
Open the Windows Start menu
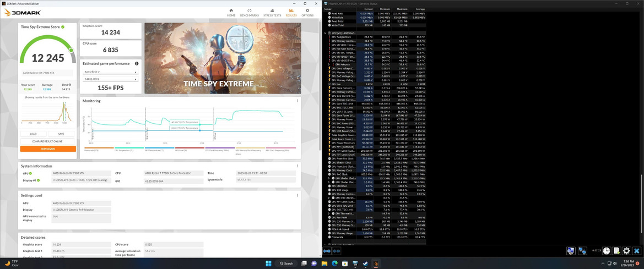[x=269, y=263]
